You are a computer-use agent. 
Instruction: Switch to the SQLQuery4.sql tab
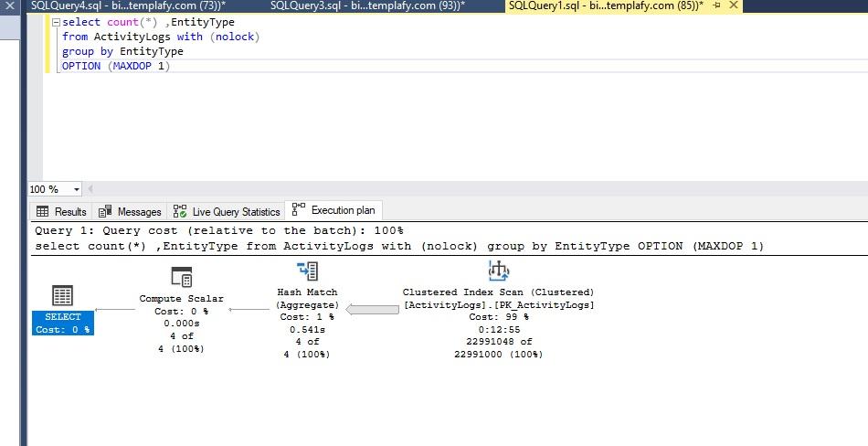[x=127, y=5]
